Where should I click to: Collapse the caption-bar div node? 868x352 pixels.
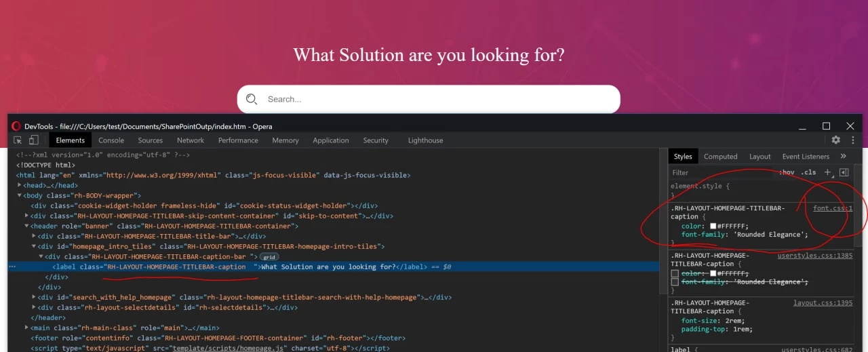click(41, 256)
